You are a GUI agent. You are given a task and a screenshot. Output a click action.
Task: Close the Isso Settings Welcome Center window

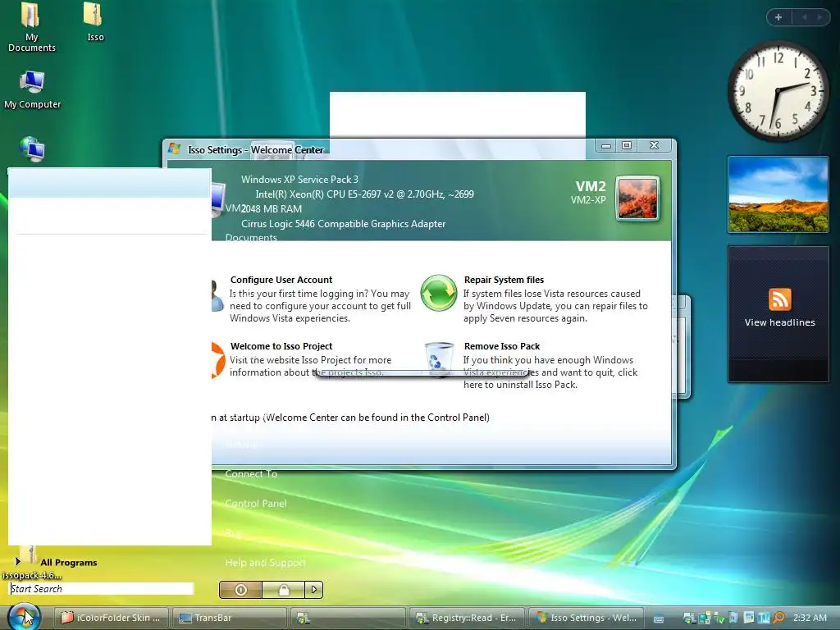click(x=654, y=146)
